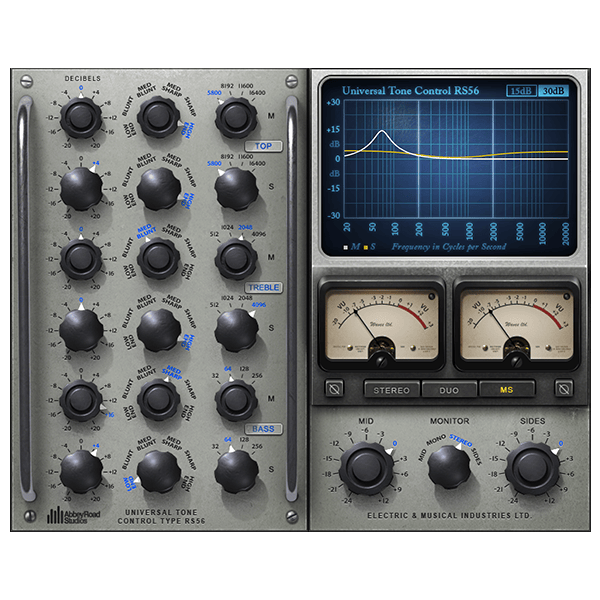Click UNIVERSAL TONE CONTROL TYPE RS56 text
The width and height of the screenshot is (600, 600).
[x=161, y=517]
